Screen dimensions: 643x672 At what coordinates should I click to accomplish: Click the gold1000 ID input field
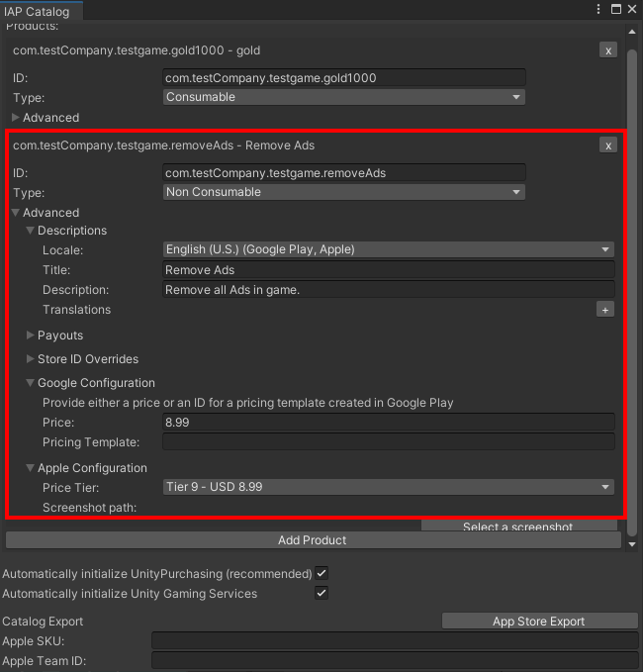[344, 78]
